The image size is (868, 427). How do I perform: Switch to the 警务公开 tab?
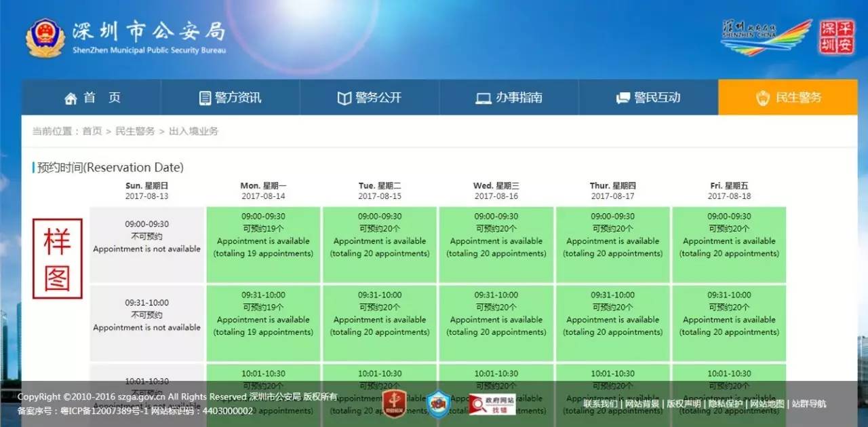coord(370,98)
